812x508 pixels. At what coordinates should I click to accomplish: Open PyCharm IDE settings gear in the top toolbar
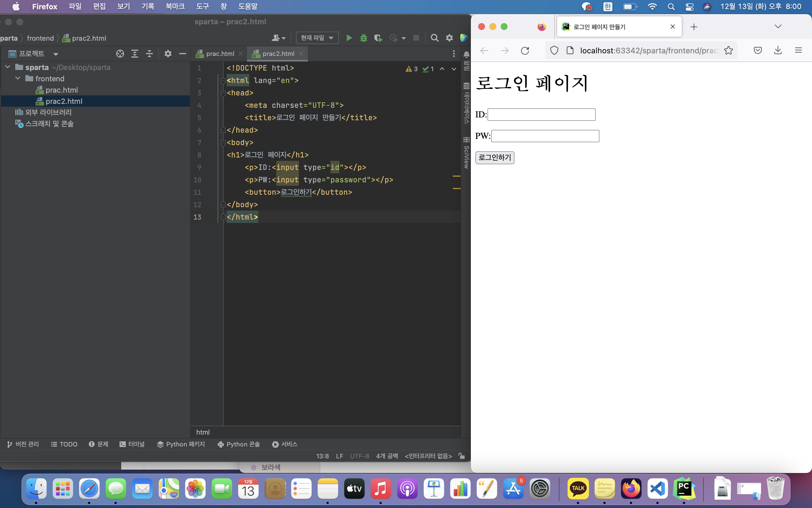coord(449,38)
